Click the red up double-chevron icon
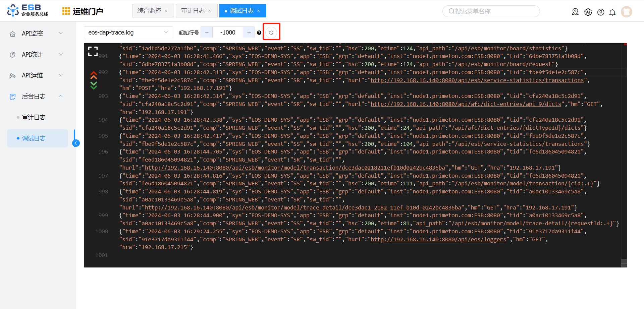644x309 pixels. coord(94,75)
